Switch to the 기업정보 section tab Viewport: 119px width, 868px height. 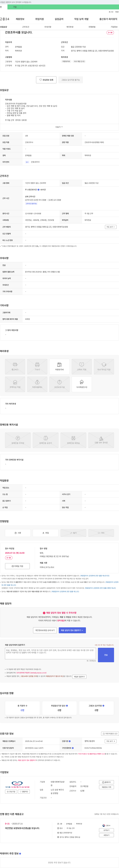(114, 27)
